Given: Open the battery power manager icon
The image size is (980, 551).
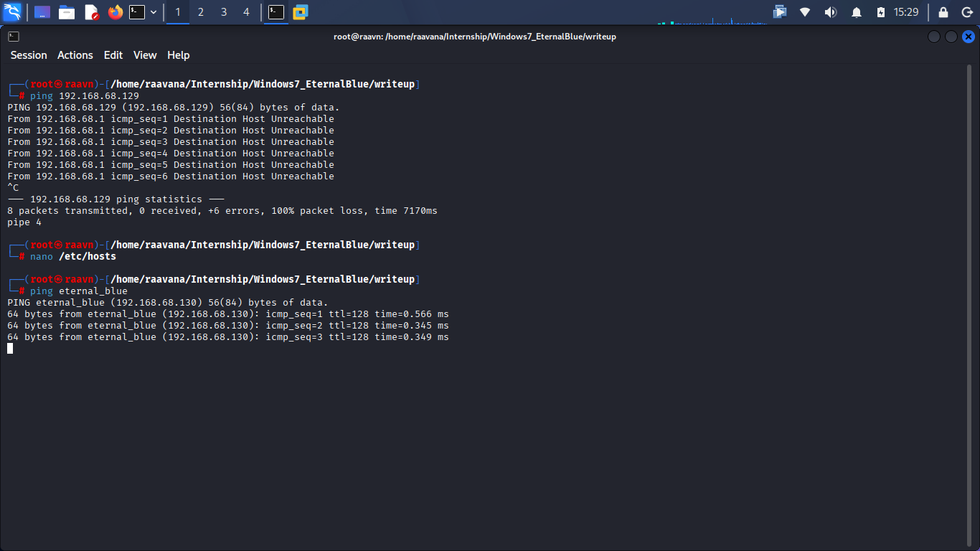Looking at the screenshot, I should coord(881,12).
